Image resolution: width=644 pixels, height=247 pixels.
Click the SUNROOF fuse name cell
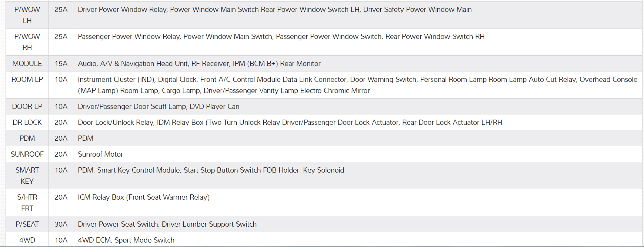(x=27, y=154)
